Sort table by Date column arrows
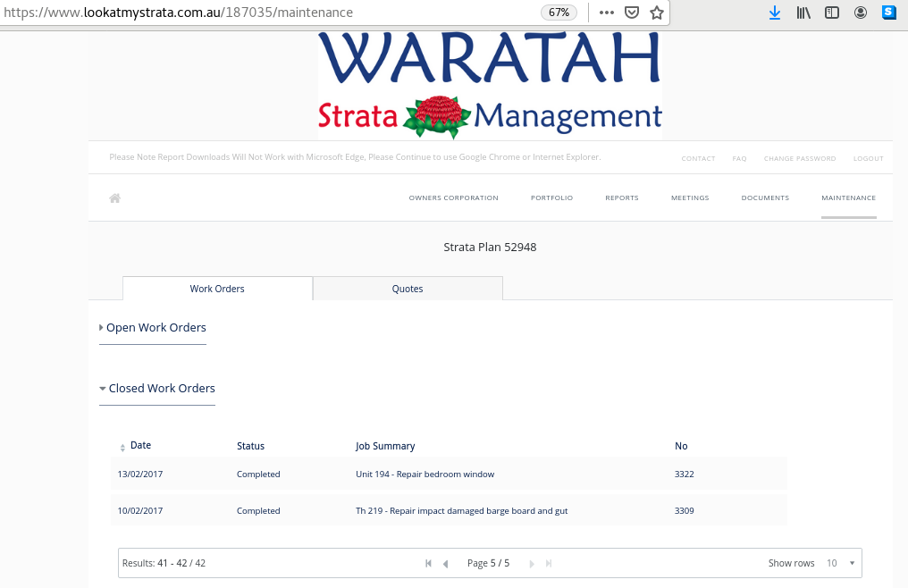 point(122,447)
